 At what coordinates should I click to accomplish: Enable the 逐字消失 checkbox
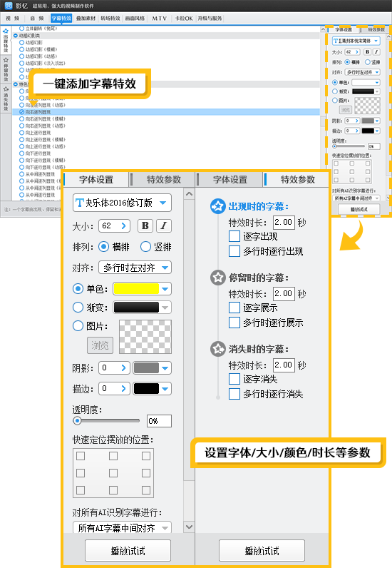click(x=234, y=380)
